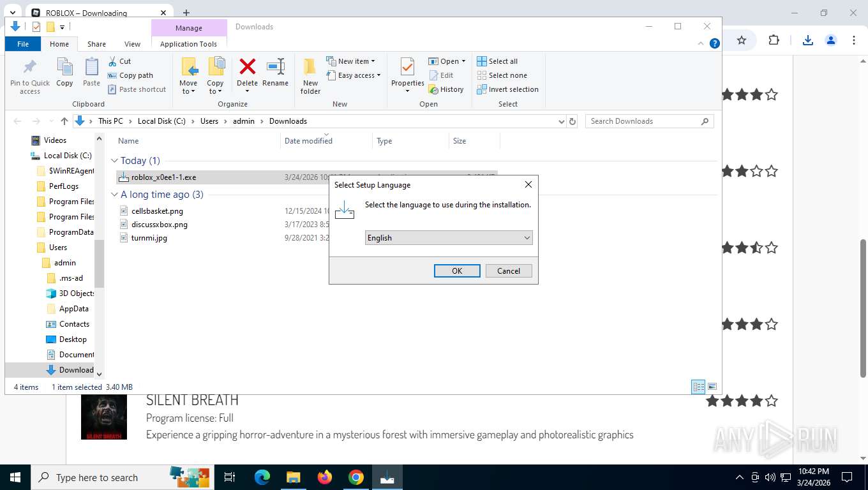Viewport: 868px width, 490px height.
Task: Confirm the language with OK
Action: pyautogui.click(x=457, y=271)
